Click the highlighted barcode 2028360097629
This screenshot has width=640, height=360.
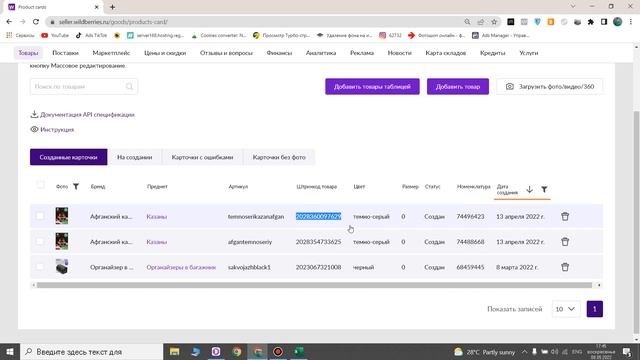click(x=318, y=216)
